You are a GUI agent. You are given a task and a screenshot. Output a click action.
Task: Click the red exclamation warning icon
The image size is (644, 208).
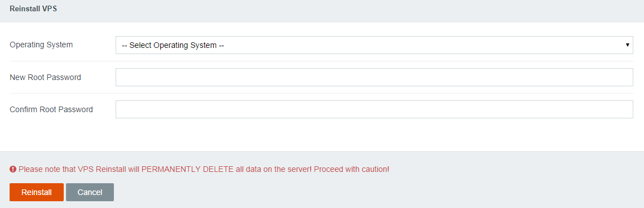13,169
